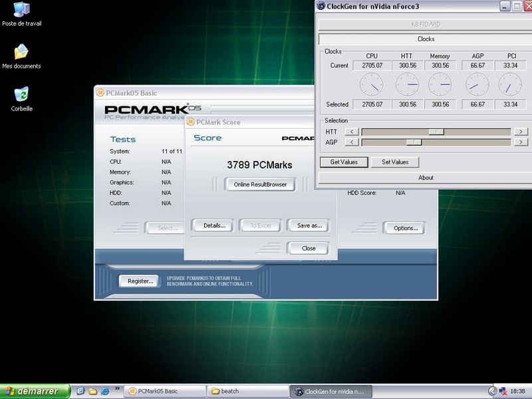532x399 pixels.
Task: Click the 3789 PCMarks score text
Action: point(259,165)
